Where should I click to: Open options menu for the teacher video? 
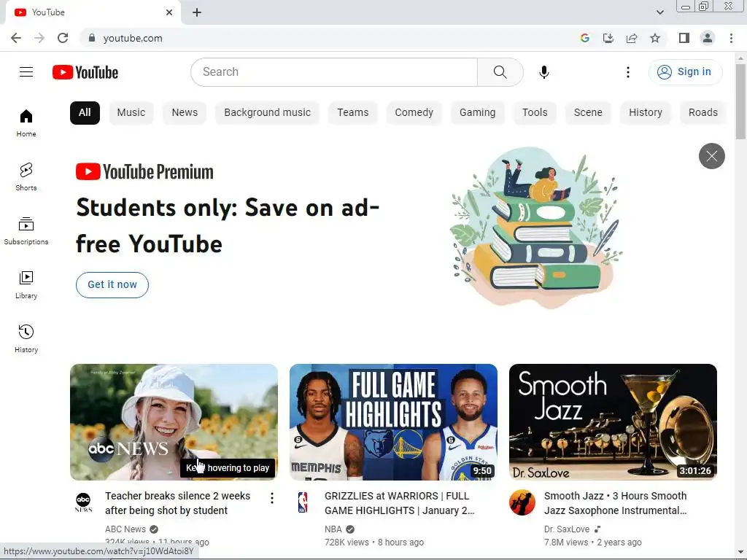click(x=271, y=498)
